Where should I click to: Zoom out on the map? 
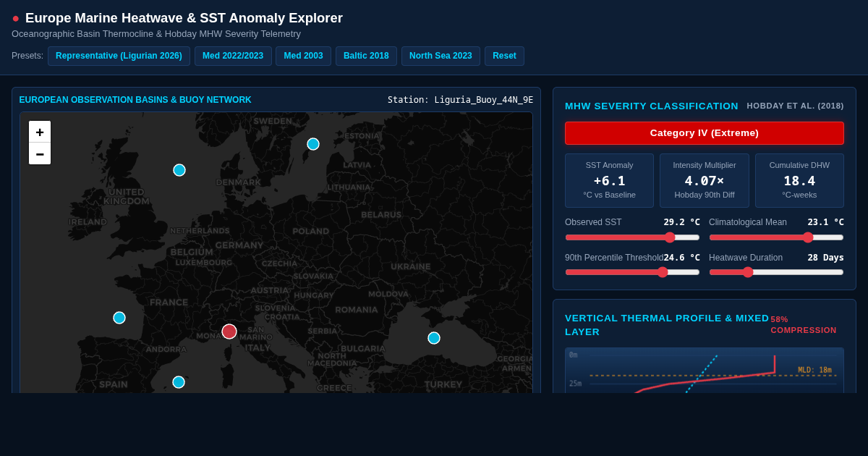coord(40,153)
